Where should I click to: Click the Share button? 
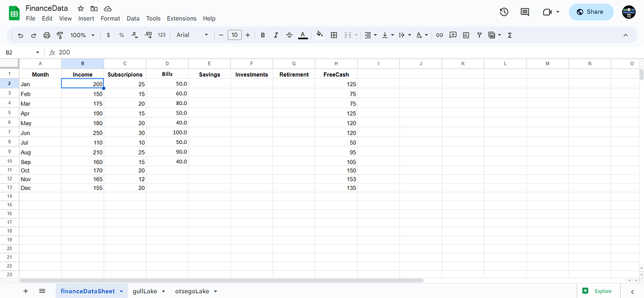(x=591, y=12)
